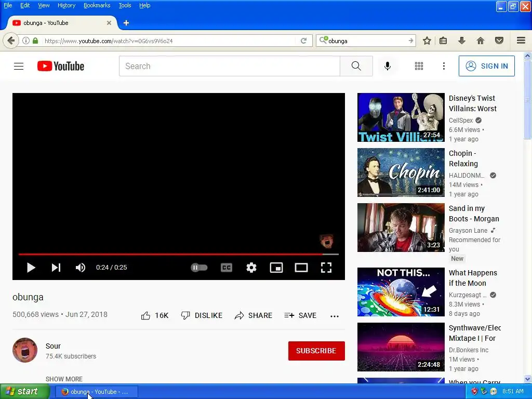532x399 pixels.
Task: Open YouTube apps grid icon
Action: 419,66
